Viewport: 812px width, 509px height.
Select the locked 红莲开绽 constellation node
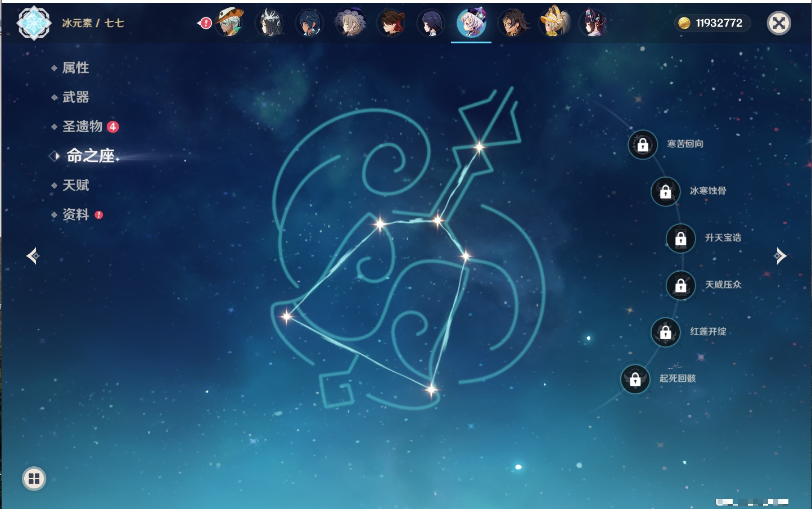[x=665, y=332]
